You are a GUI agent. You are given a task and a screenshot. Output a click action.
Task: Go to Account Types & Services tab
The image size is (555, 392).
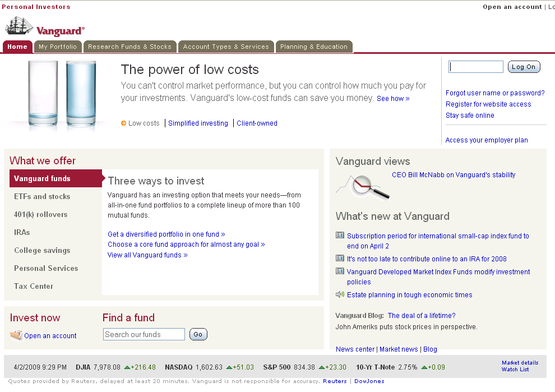[226, 47]
